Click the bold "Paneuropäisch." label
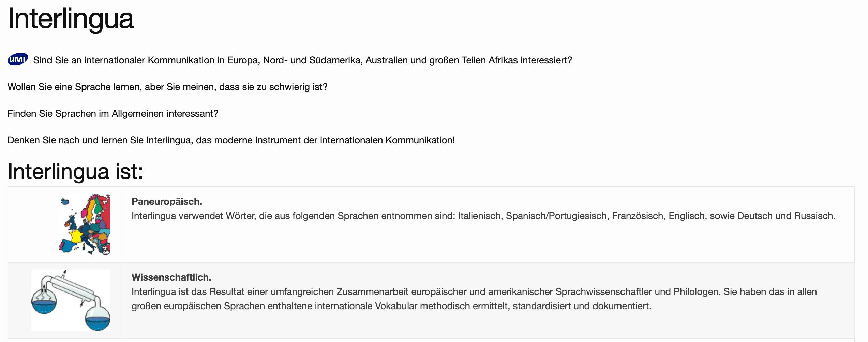868x342 pixels. click(167, 202)
